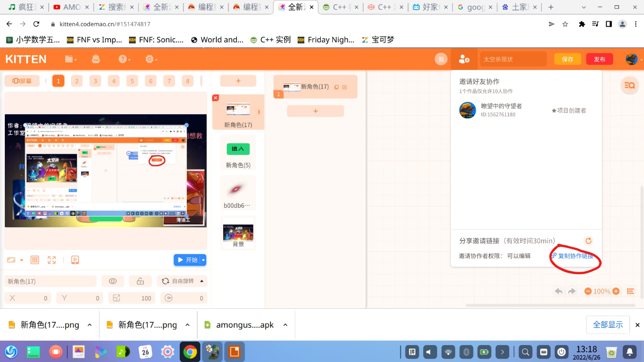Click the 保存 save button
644x362 pixels.
pos(568,59)
